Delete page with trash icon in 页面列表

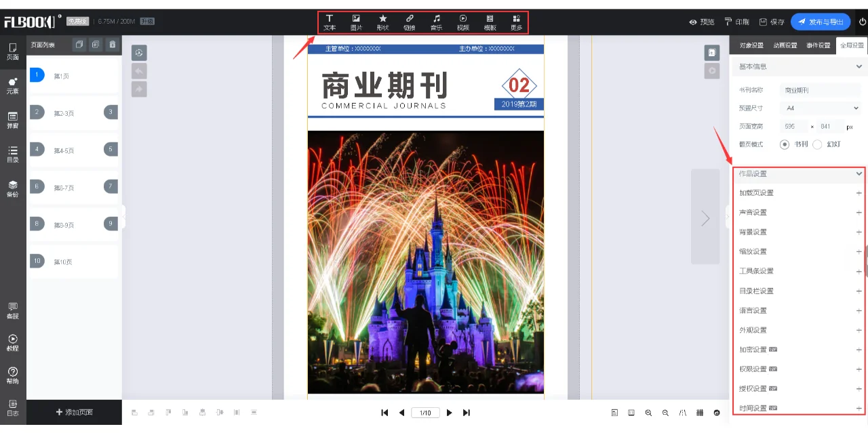click(113, 45)
